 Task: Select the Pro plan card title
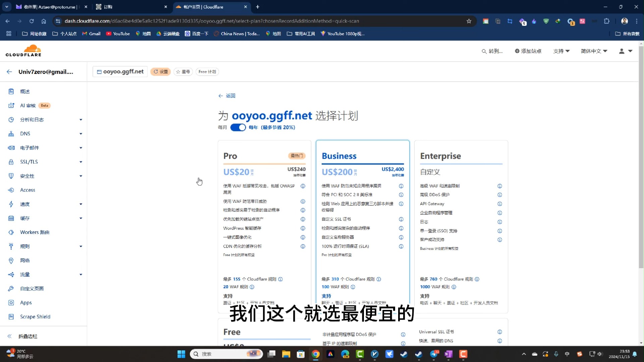[230, 156]
